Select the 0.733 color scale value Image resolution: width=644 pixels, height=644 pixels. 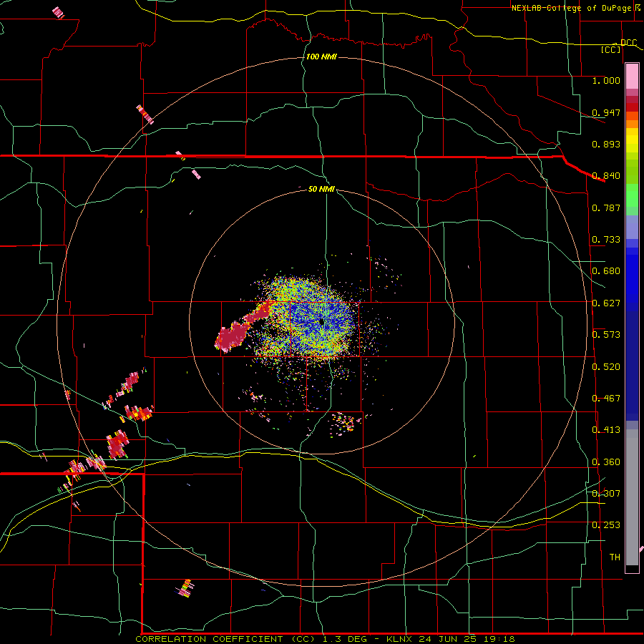(606, 240)
